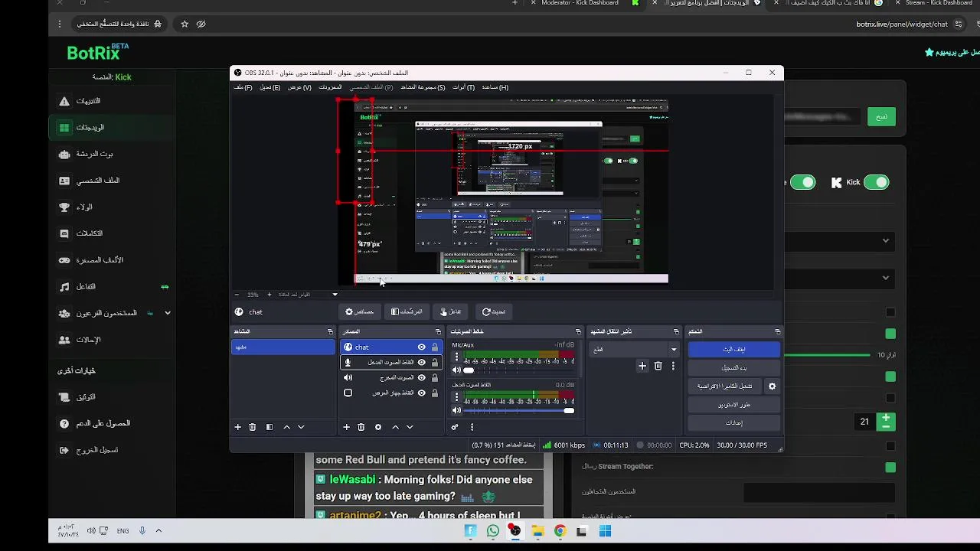The width and height of the screenshot is (980, 551).
Task: Adjust the التقاط الصوت المدخل volume slider
Action: pyautogui.click(x=518, y=411)
